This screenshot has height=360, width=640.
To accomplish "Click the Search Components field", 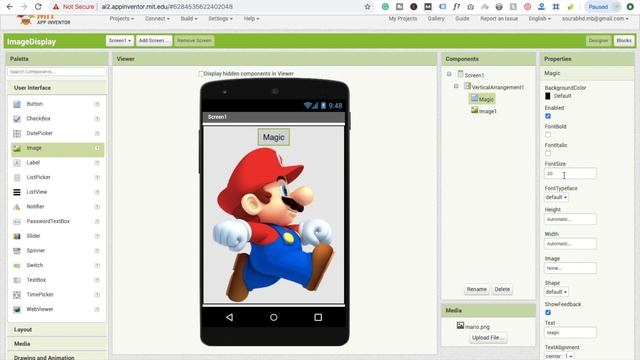I will tap(57, 72).
